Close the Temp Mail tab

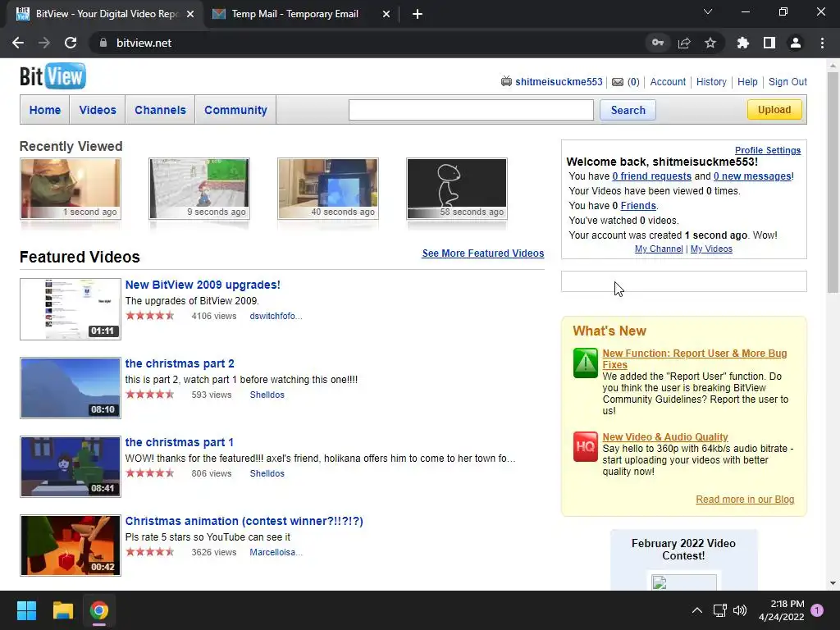click(386, 14)
